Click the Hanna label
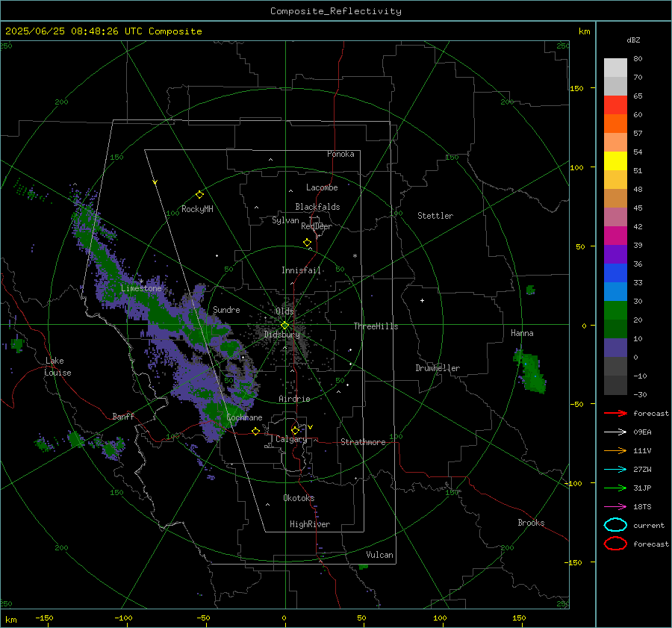The width and height of the screenshot is (672, 628). pyautogui.click(x=522, y=333)
